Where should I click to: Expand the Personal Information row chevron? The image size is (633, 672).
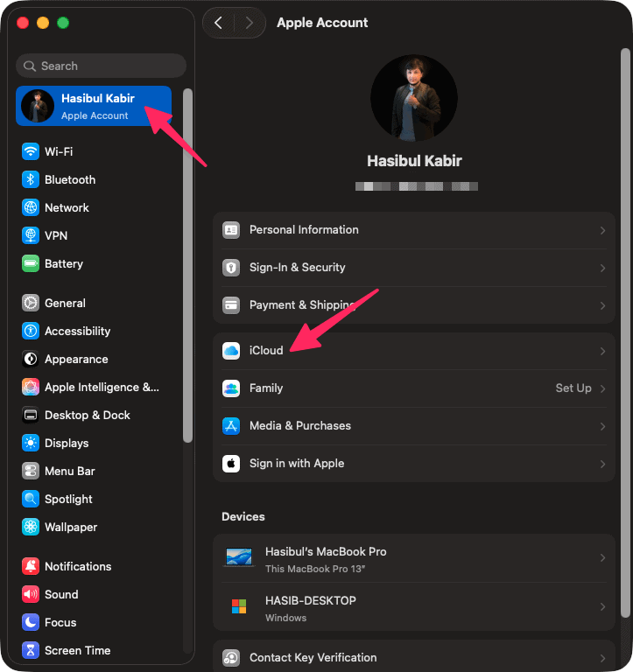pos(602,231)
